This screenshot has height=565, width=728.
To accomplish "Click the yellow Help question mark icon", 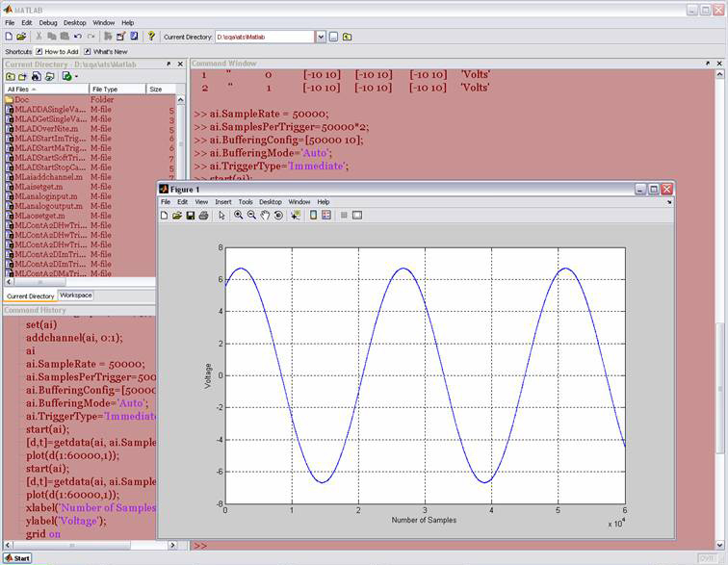I will 151,37.
